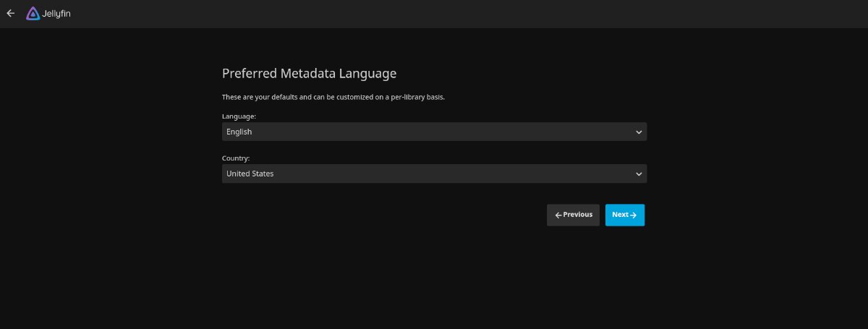Click the word "Next" on its button
This screenshot has height=329, width=868.
pyautogui.click(x=620, y=215)
